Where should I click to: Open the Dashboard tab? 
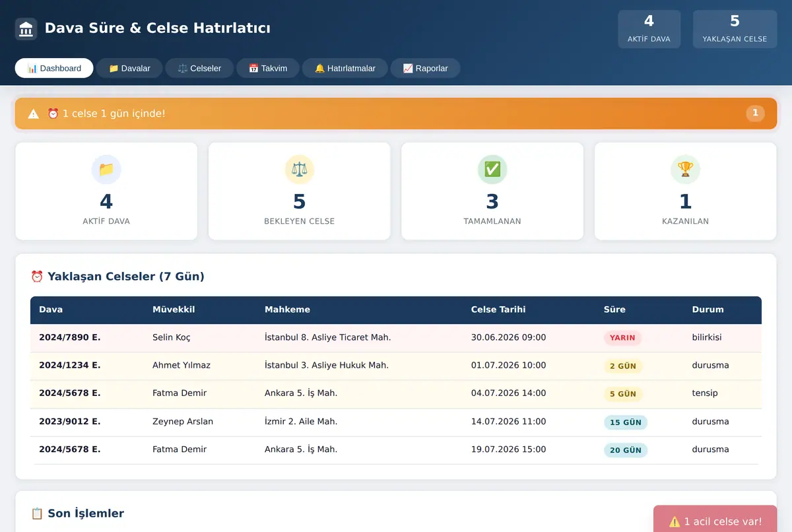[x=54, y=68]
